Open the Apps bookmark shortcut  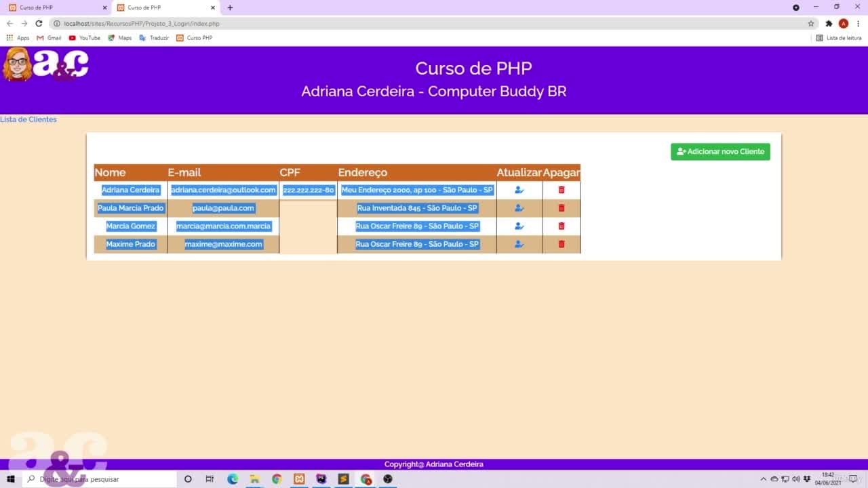(x=18, y=38)
